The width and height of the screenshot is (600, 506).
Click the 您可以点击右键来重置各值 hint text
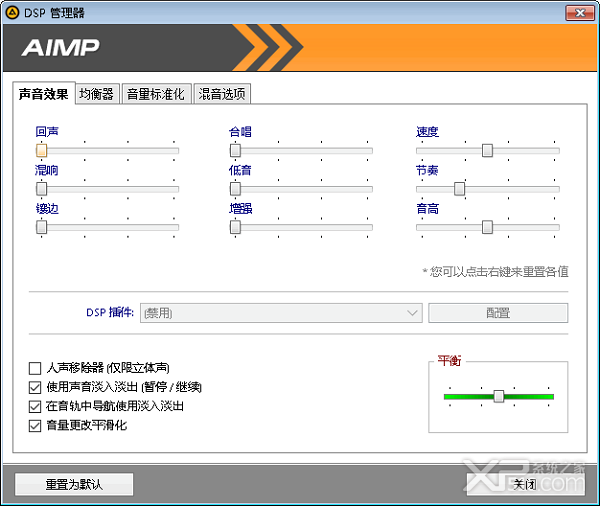coord(495,272)
